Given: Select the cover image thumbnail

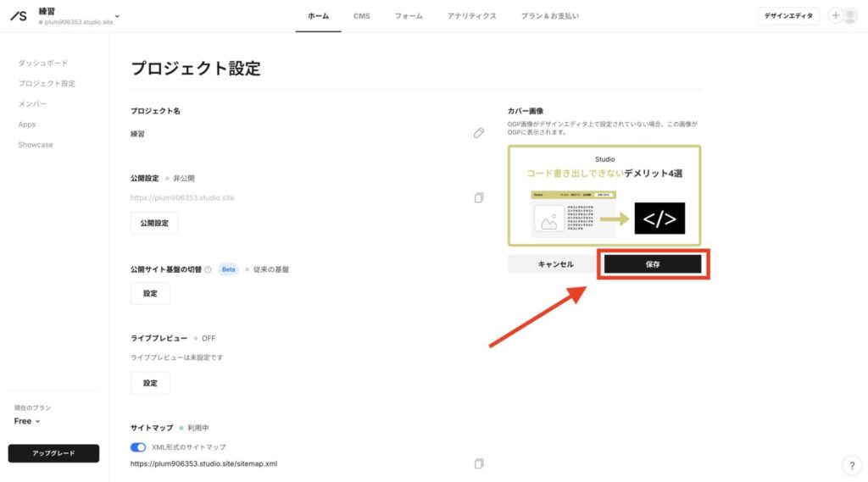Looking at the screenshot, I should [604, 196].
